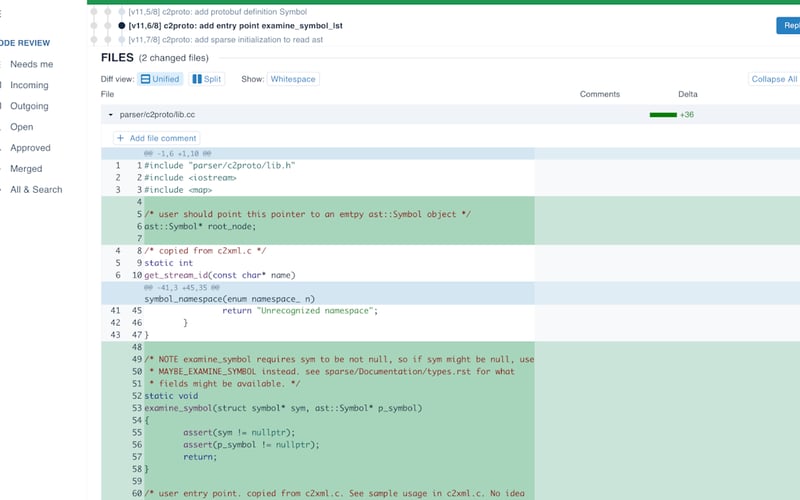Click added line ast::Symbol* root_node;
The width and height of the screenshot is (800, 500).
(x=200, y=227)
